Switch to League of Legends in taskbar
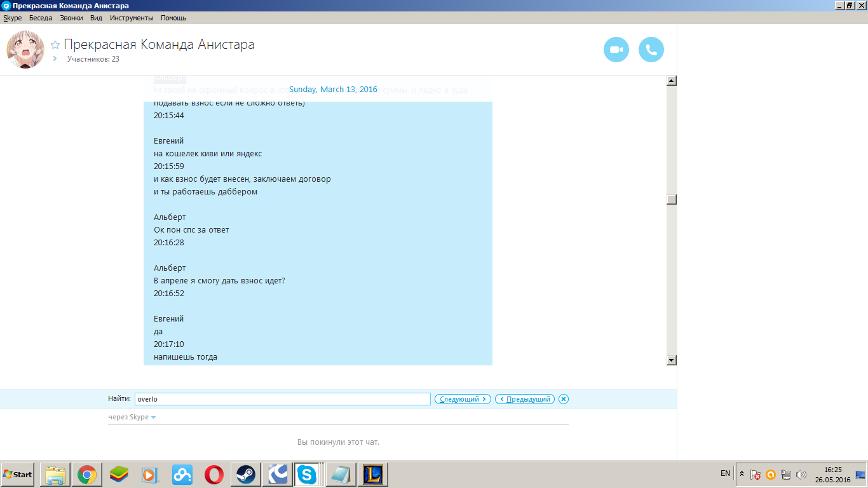This screenshot has height=488, width=868. tap(372, 475)
